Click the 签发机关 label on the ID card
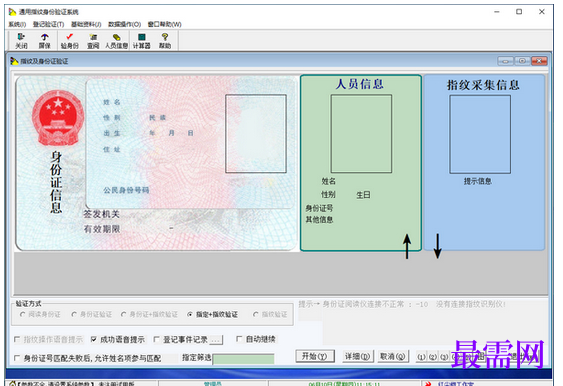 pos(101,214)
